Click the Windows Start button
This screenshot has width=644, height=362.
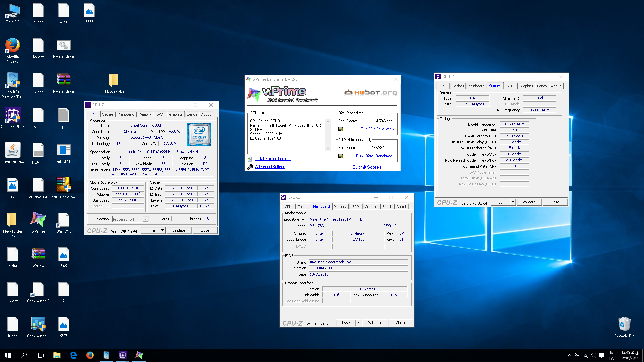point(8,355)
